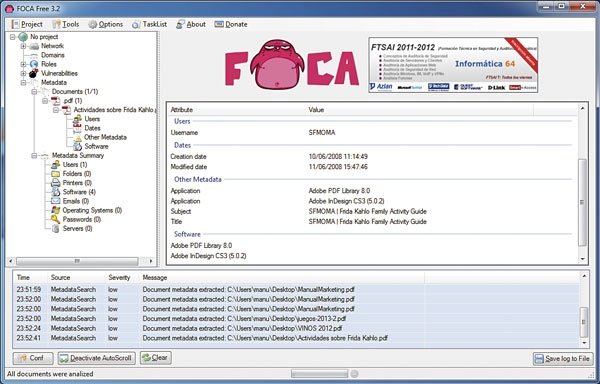Viewport: 600px width, 384px height.
Task: Collapse the Metadata Summary node
Action: [34, 156]
